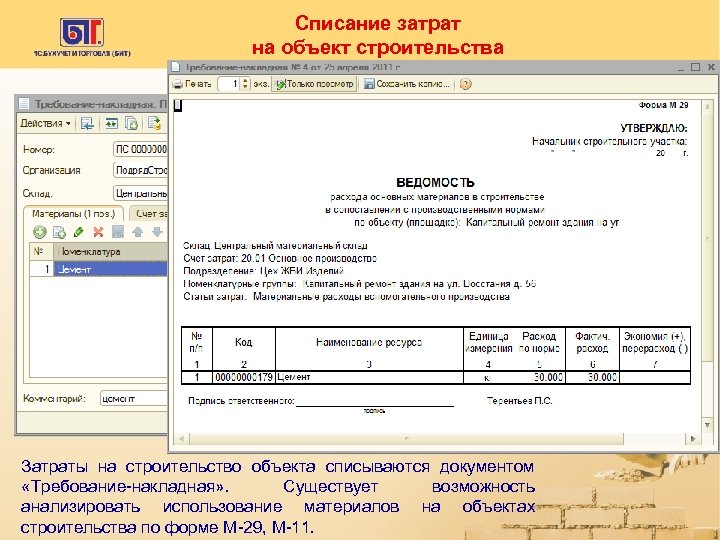Click the copies count spinner arrows
720x540 pixels.
click(x=245, y=84)
